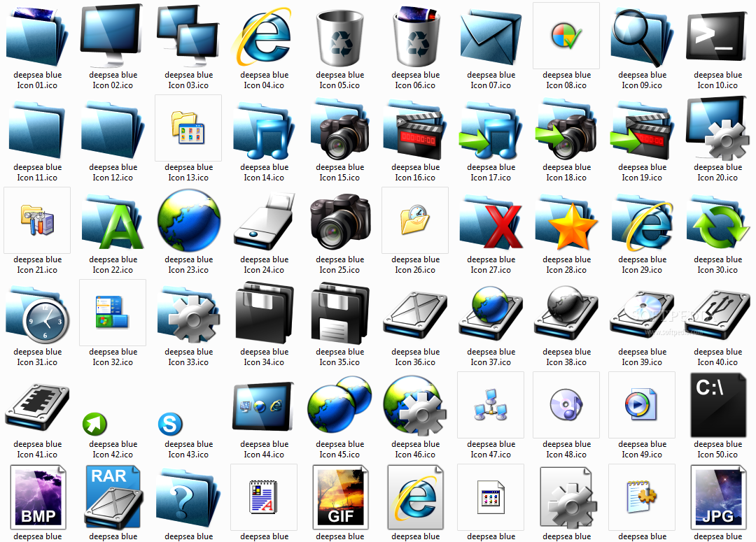Select the desktop tablet Icon 44.ico
This screenshot has width=756, height=542.
point(263,406)
